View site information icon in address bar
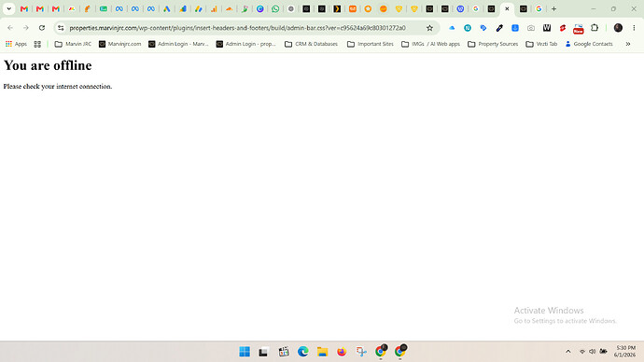The width and height of the screenshot is (644, 362). point(61,28)
